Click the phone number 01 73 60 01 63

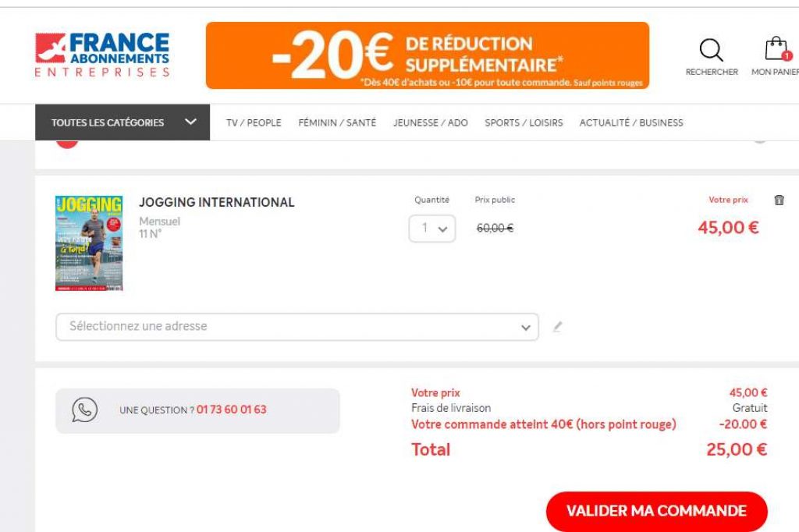[x=231, y=410]
